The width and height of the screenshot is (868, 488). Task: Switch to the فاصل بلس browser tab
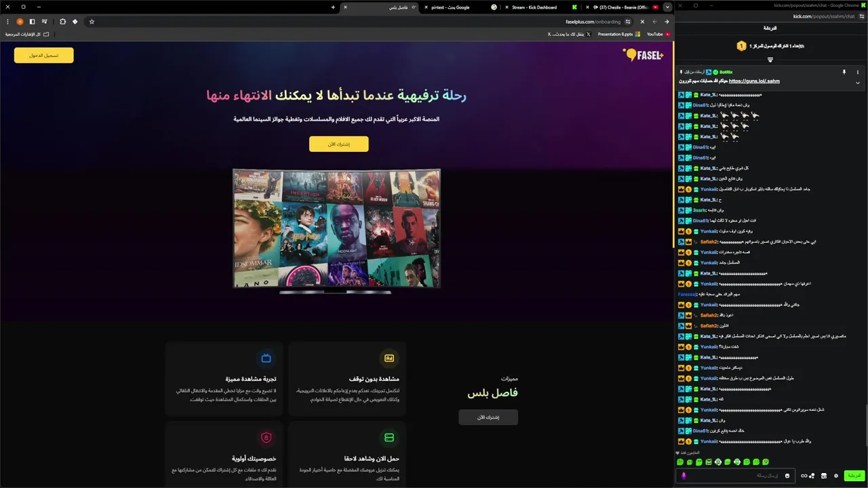point(380,7)
